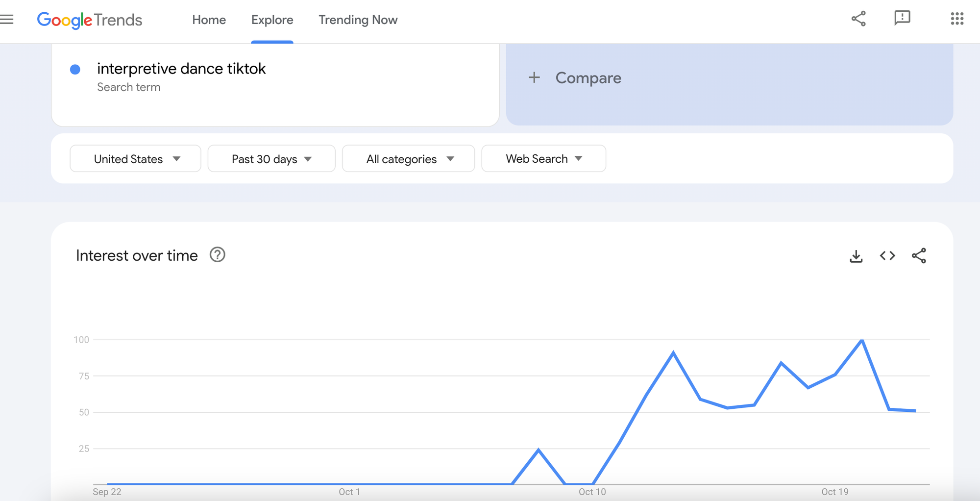Expand the United States region dropdown
The image size is (980, 501).
pyautogui.click(x=136, y=159)
